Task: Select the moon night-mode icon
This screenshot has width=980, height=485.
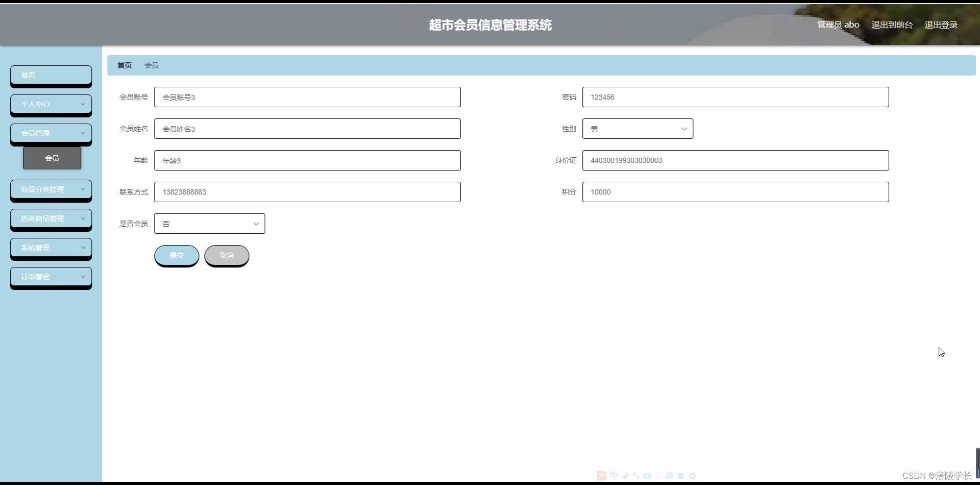Action: [x=625, y=476]
